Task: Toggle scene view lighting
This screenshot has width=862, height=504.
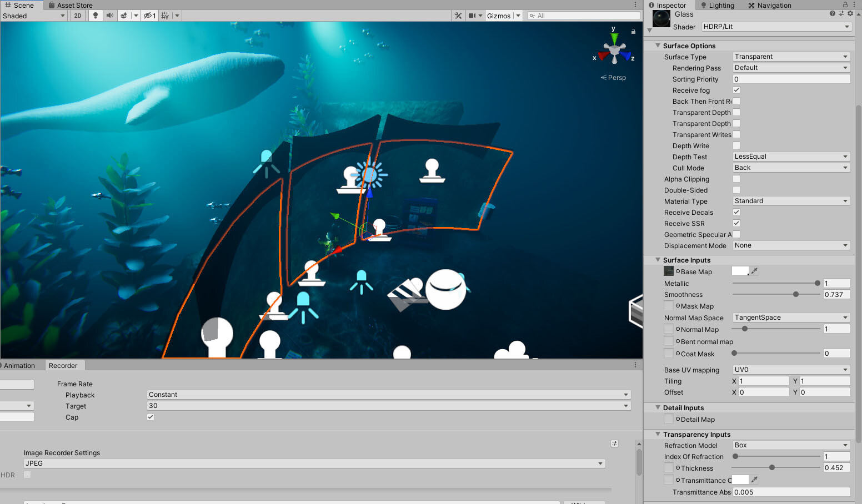Action: click(x=95, y=16)
